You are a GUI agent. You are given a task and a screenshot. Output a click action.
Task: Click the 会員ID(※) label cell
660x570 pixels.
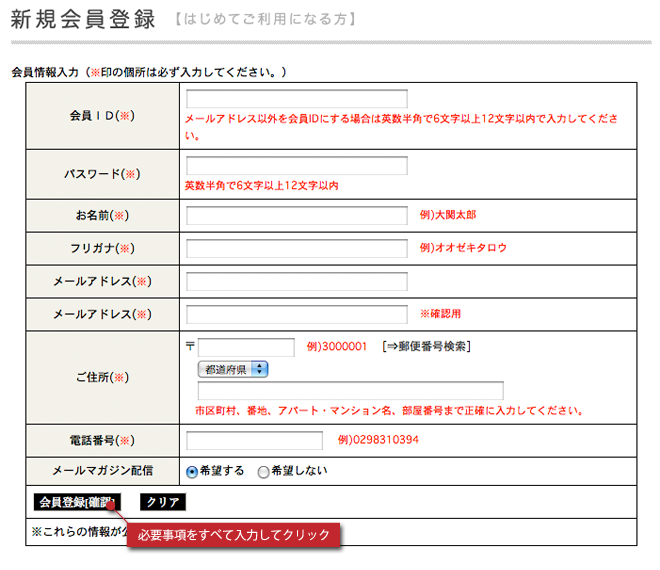(103, 116)
